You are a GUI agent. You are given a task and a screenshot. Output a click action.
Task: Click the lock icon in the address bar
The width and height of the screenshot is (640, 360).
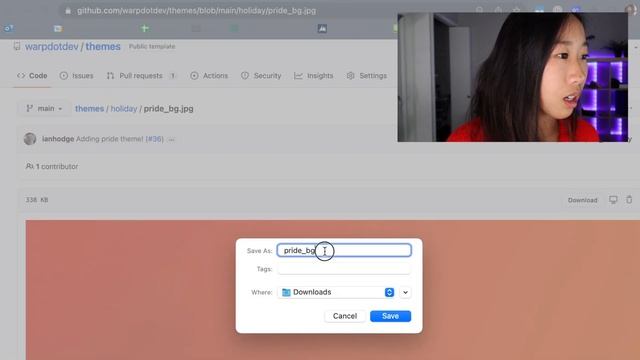[68, 11]
